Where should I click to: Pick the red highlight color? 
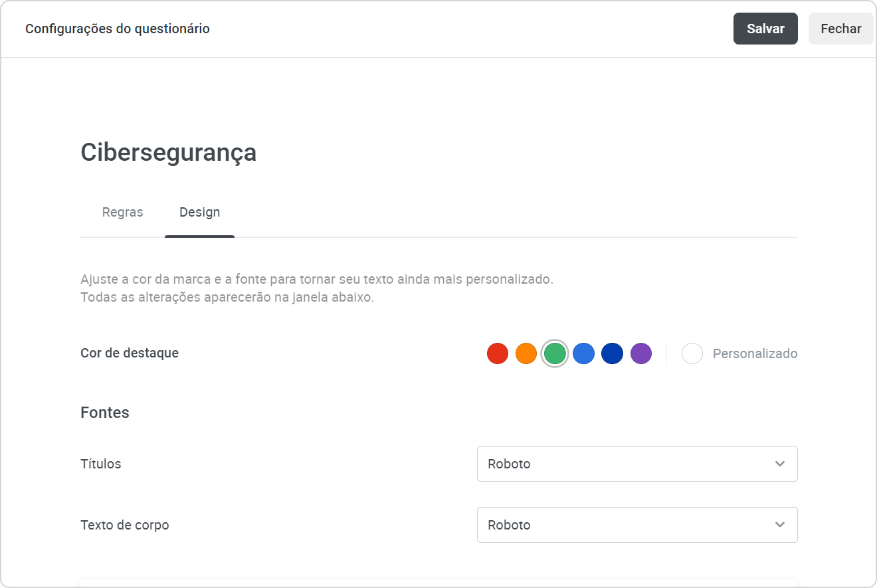tap(498, 353)
